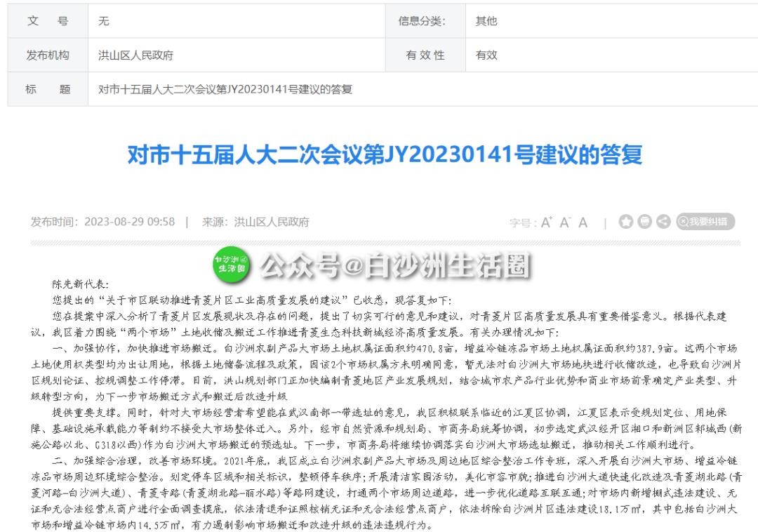The height and width of the screenshot is (532, 758).
Task: Click the 陈先新代表 salutation line
Action: coord(81,285)
